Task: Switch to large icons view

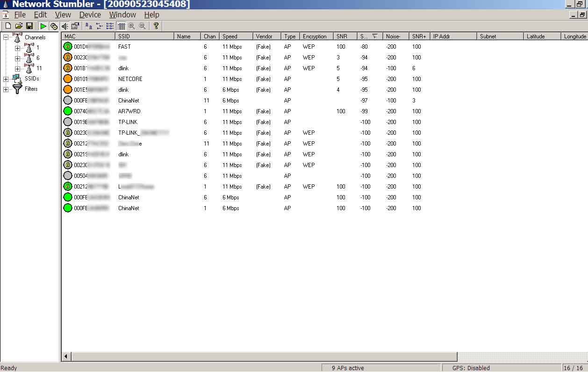Action: [89, 26]
